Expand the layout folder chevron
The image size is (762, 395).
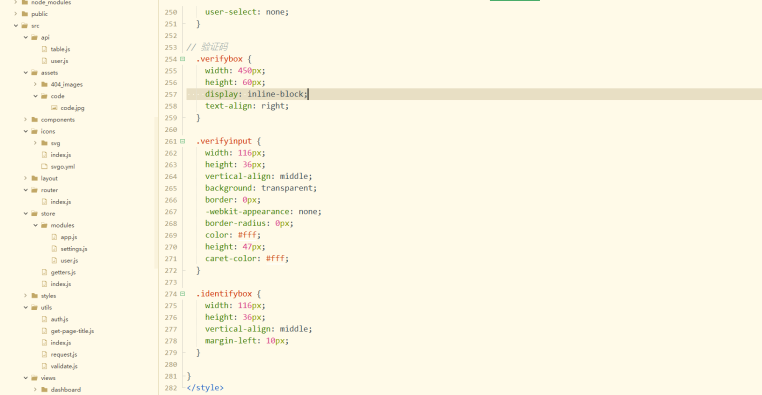[25, 178]
